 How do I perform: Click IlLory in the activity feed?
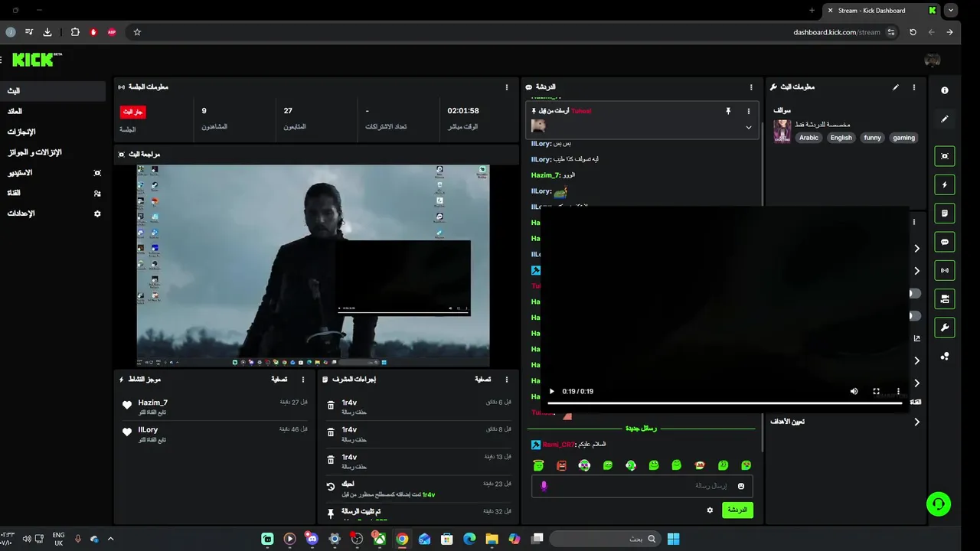148,430
